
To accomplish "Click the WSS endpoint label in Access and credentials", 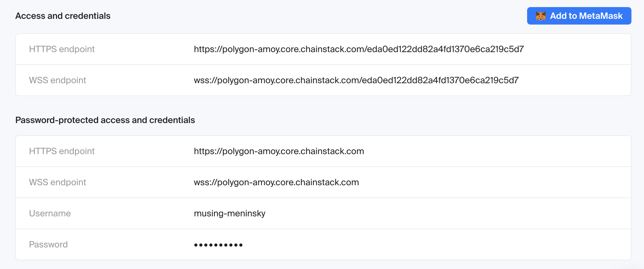I will 57,80.
